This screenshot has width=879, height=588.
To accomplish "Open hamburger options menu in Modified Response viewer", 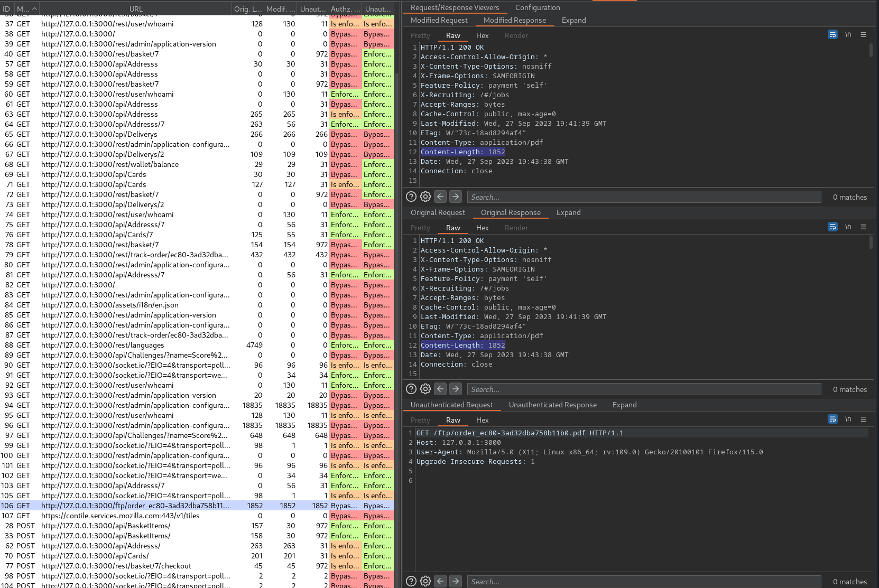I will point(863,35).
